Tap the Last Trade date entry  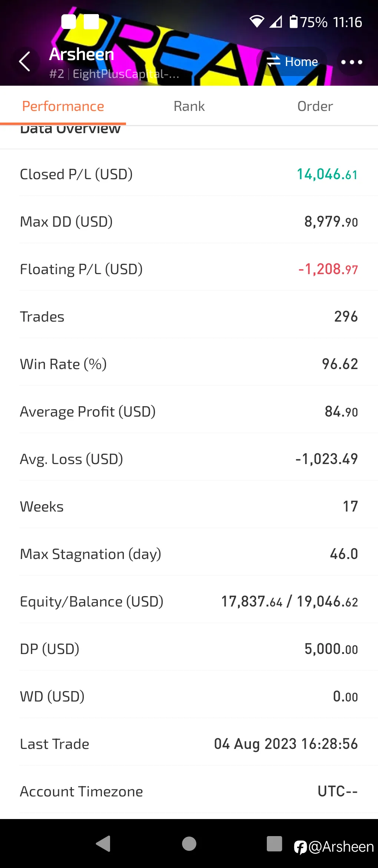click(x=286, y=744)
